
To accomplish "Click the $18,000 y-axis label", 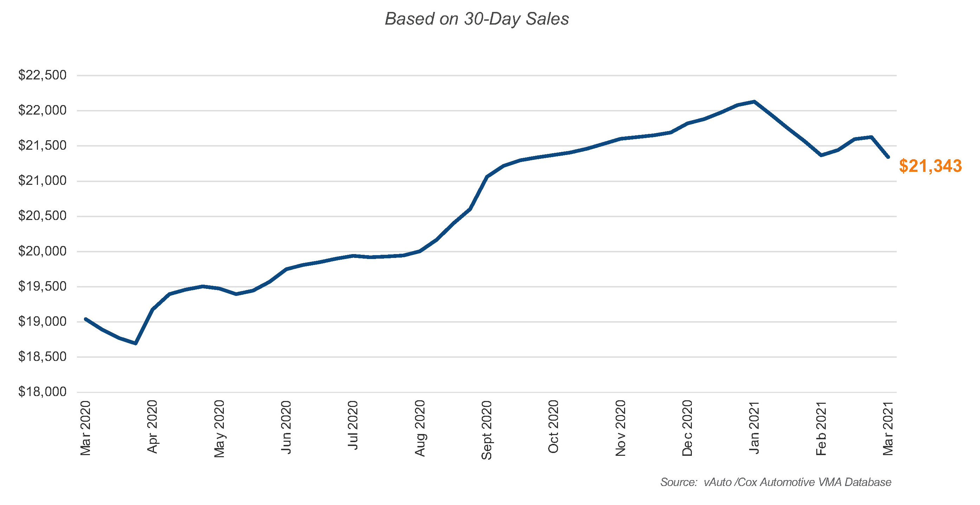I will [x=42, y=391].
